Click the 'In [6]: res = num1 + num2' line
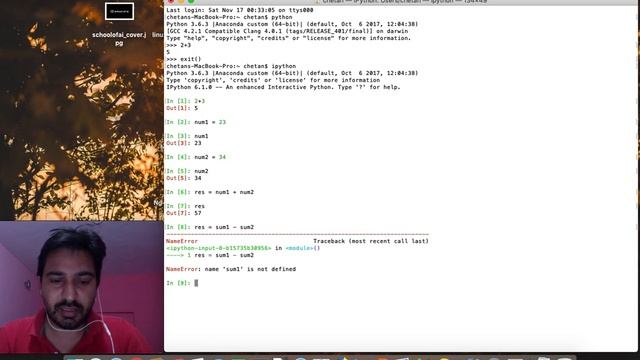640x360 pixels. coord(210,192)
